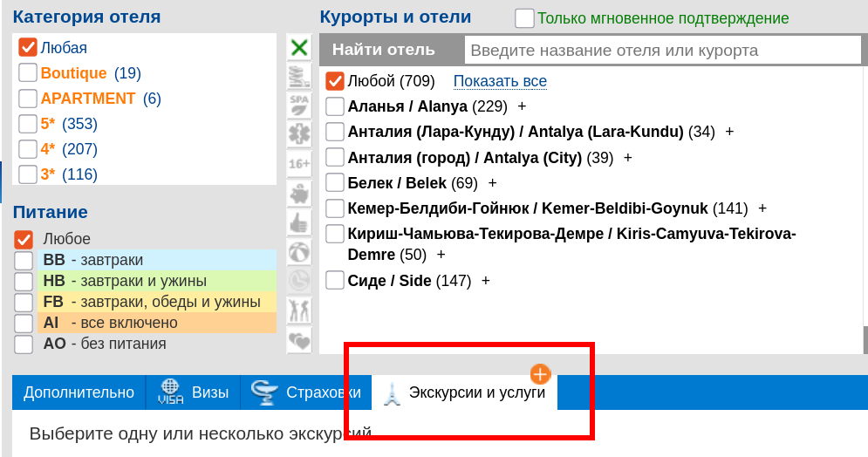The width and height of the screenshot is (868, 457).
Task: Select the piggy bank economy filter icon
Action: pyautogui.click(x=299, y=193)
